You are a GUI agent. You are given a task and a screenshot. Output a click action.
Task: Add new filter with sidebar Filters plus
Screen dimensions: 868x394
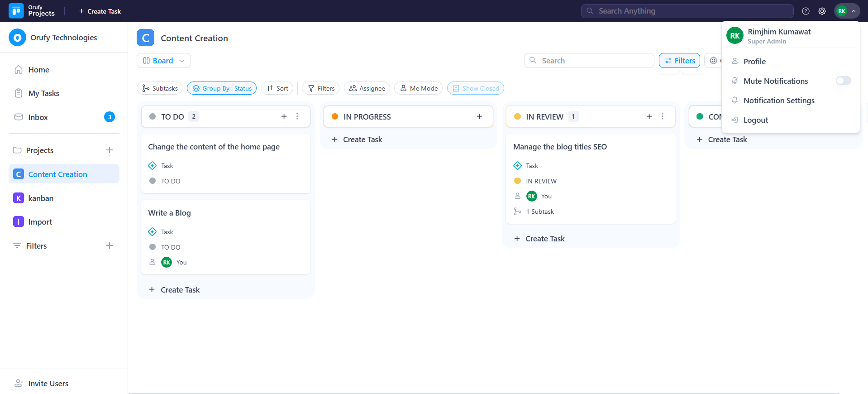pyautogui.click(x=110, y=245)
